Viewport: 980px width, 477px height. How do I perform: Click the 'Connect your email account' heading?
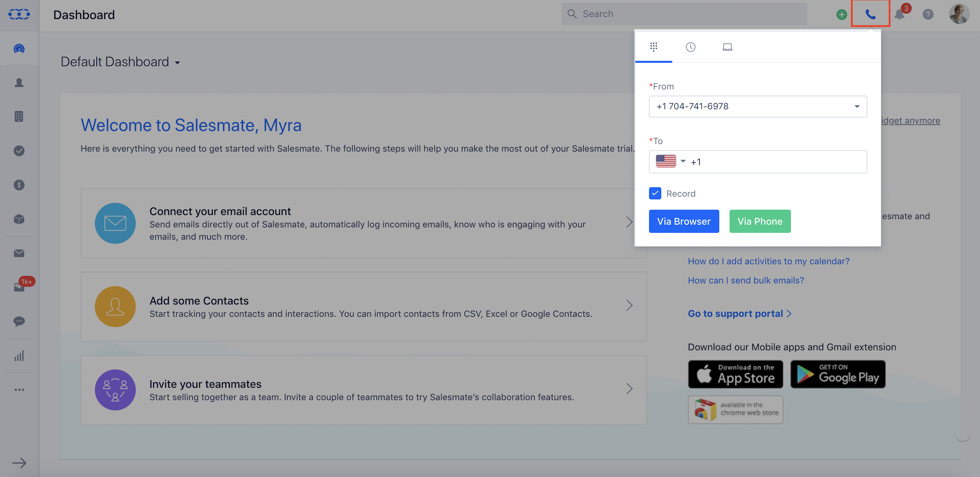tap(220, 211)
